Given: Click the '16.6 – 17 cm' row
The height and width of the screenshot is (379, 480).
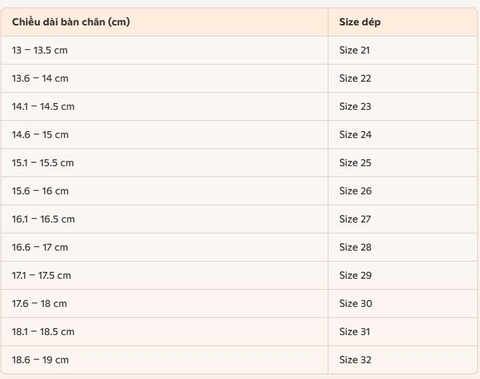Looking at the screenshot, I should [x=240, y=247].
